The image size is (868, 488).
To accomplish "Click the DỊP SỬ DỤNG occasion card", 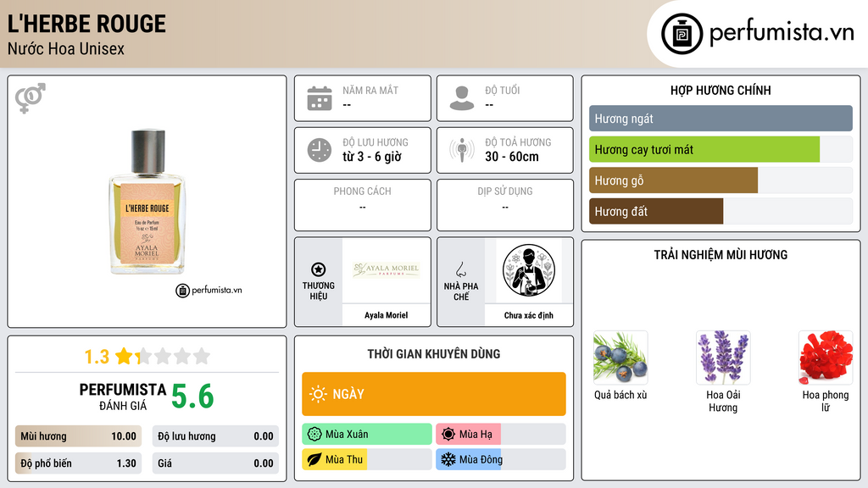I will (505, 205).
